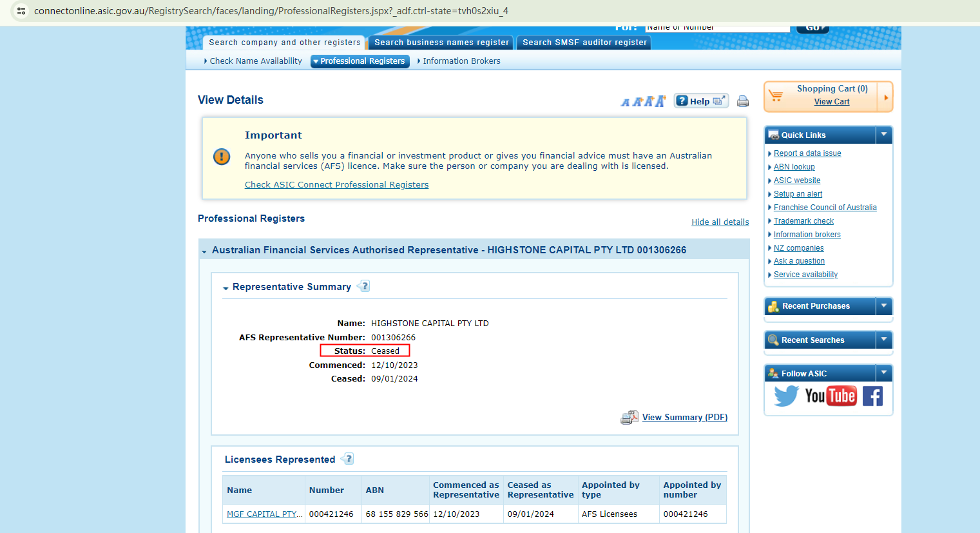Image resolution: width=980 pixels, height=533 pixels.
Task: Set the smallest font size option
Action: point(625,102)
